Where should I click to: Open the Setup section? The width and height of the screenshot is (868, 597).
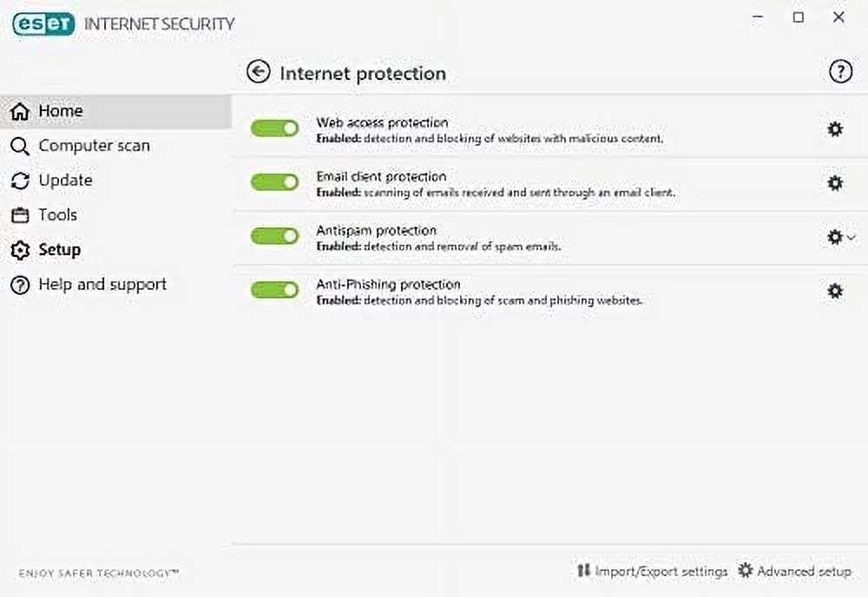coord(58,250)
